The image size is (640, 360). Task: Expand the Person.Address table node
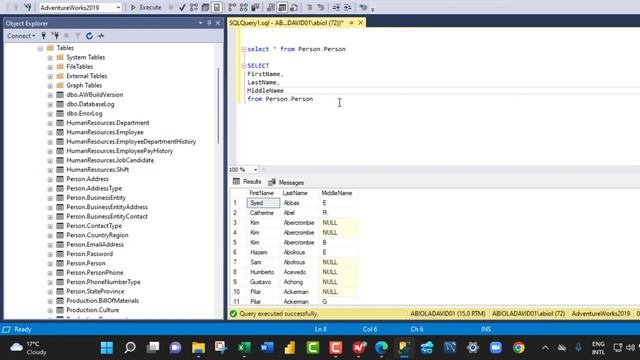click(50, 180)
